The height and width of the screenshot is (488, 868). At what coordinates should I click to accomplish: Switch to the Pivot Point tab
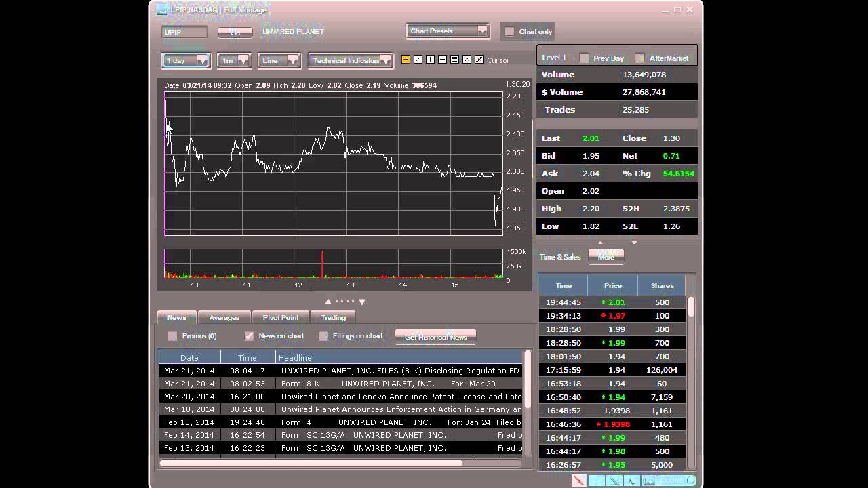pos(281,317)
